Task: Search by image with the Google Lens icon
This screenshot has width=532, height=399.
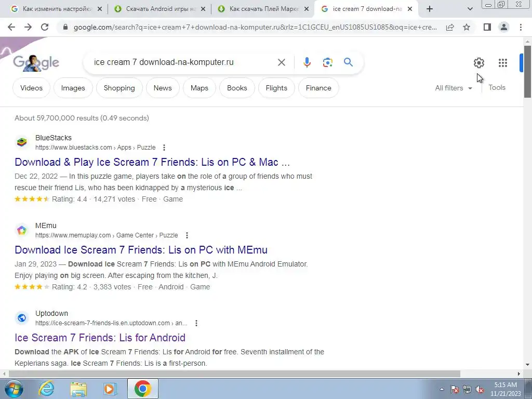Action: coord(327,62)
